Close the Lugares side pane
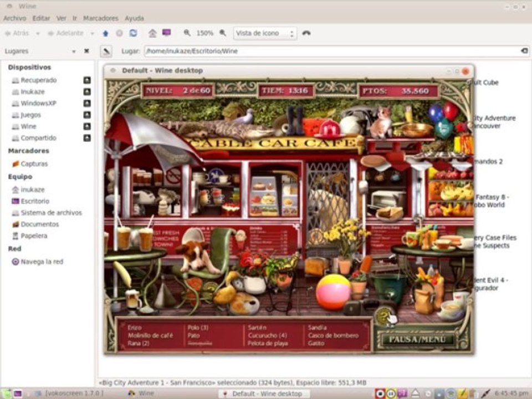The width and height of the screenshot is (532, 399). point(86,51)
